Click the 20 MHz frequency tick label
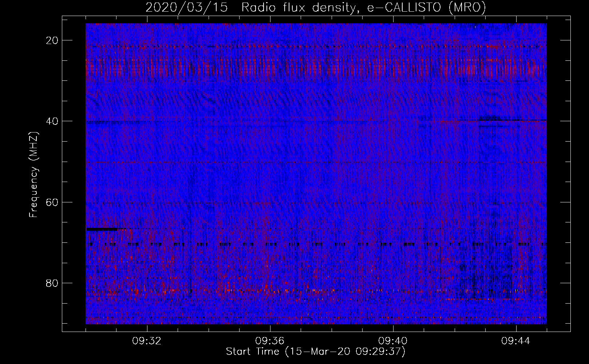589x364 pixels. click(52, 40)
